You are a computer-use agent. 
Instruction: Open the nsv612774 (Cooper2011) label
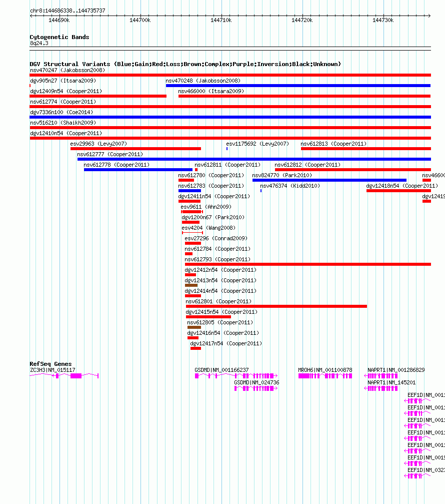click(x=63, y=102)
